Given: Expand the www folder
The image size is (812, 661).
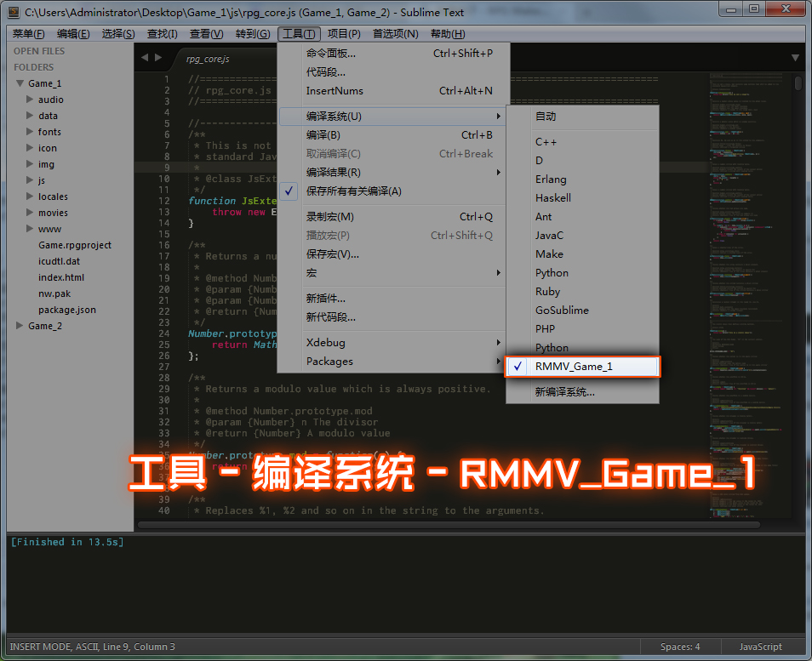Looking at the screenshot, I should pos(30,229).
